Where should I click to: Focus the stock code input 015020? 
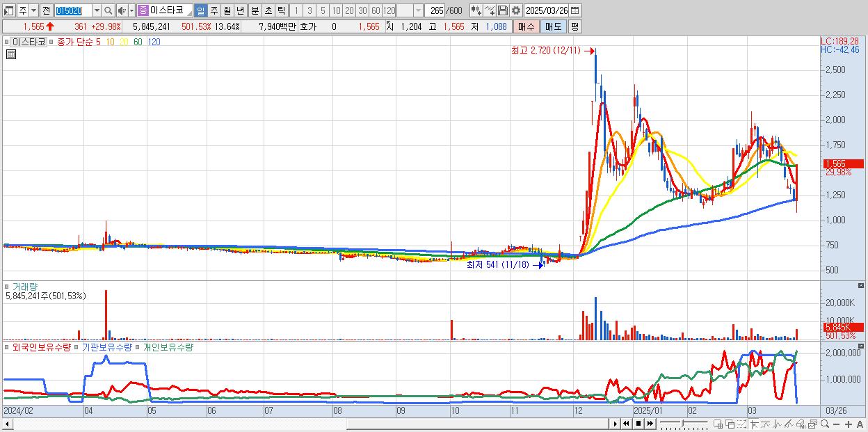point(73,10)
